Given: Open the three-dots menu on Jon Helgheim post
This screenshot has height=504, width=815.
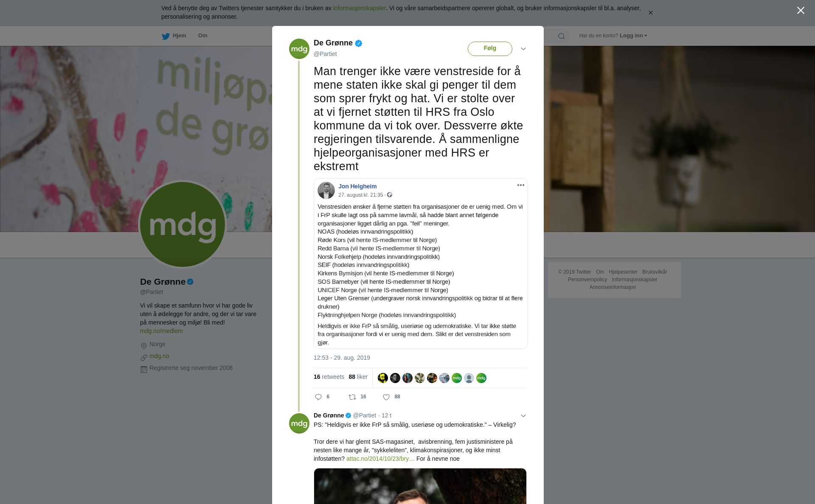Looking at the screenshot, I should [521, 185].
